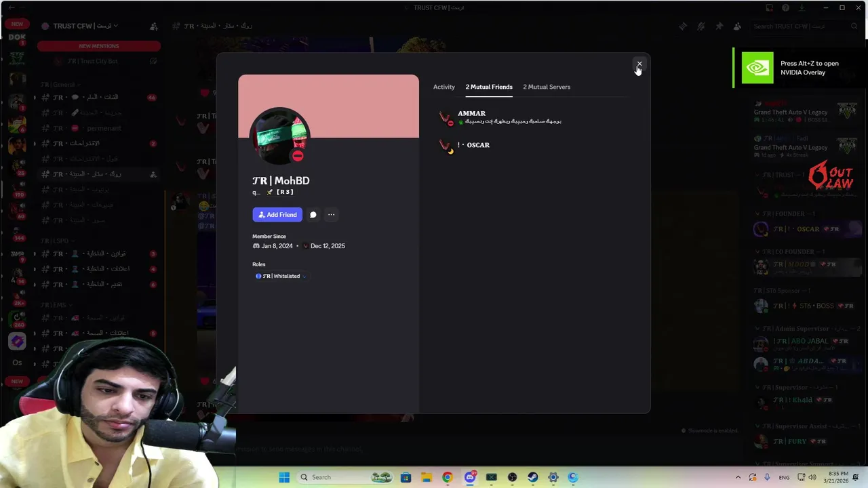Open the suggestions channel with 2 badge
868x488 pixels.
coord(99,144)
